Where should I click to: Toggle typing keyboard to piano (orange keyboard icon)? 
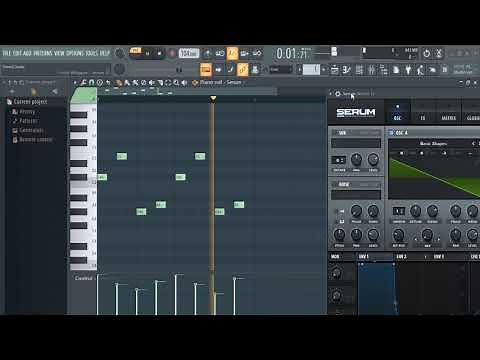tap(206, 70)
